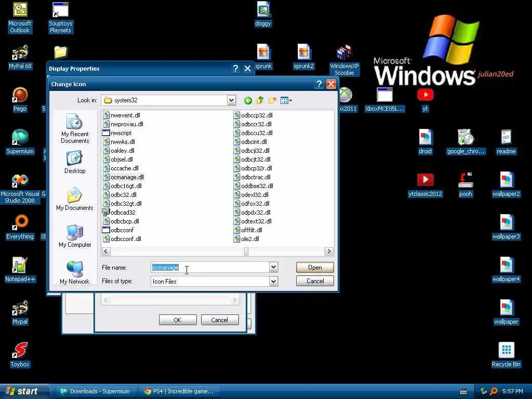Go up one folder level icon
Viewport: 532px width, 399px height.
[260, 100]
